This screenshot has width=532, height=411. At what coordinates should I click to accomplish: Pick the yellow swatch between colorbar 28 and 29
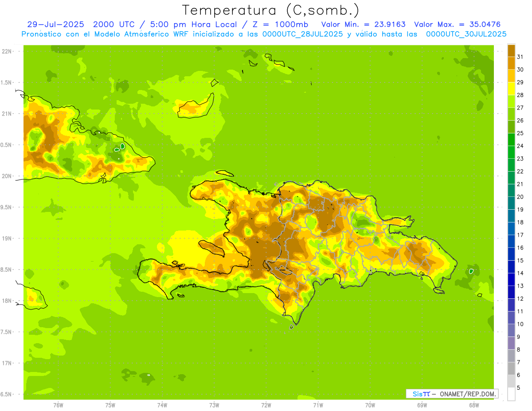pos(511,89)
